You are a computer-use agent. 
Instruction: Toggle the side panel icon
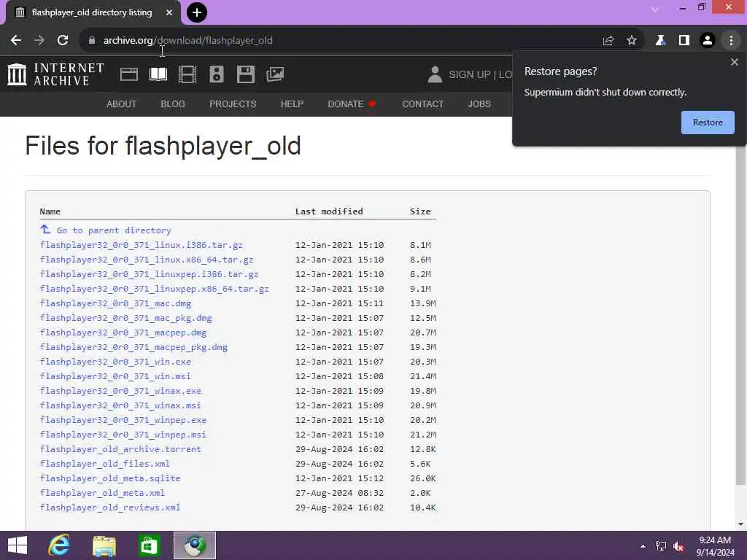(x=684, y=41)
